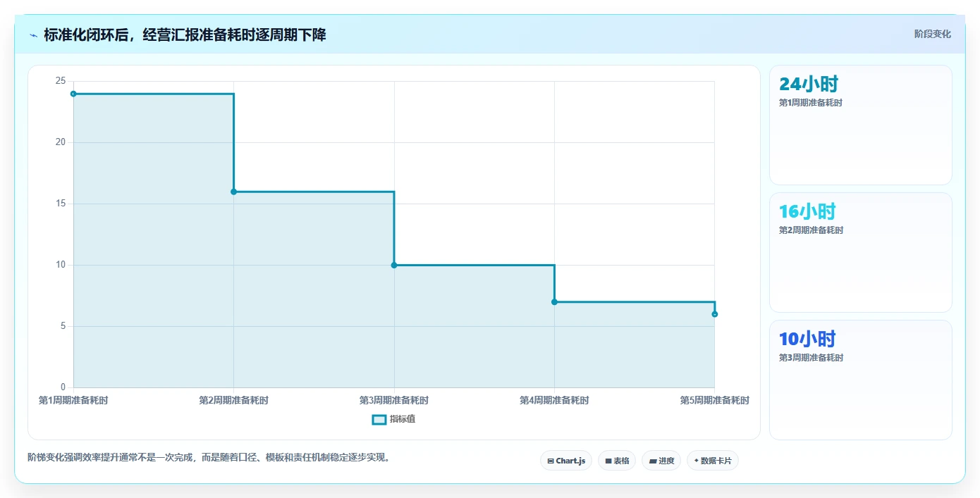Viewport: 980px width, 498px height.
Task: Click x-axis label 第3周期准备耗时
Action: point(394,400)
